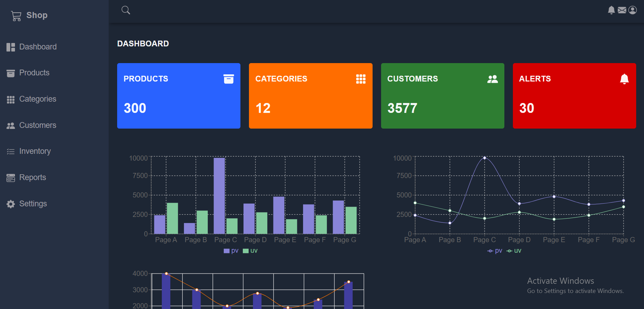Open the user account avatar icon
644x309 pixels.
tap(632, 10)
